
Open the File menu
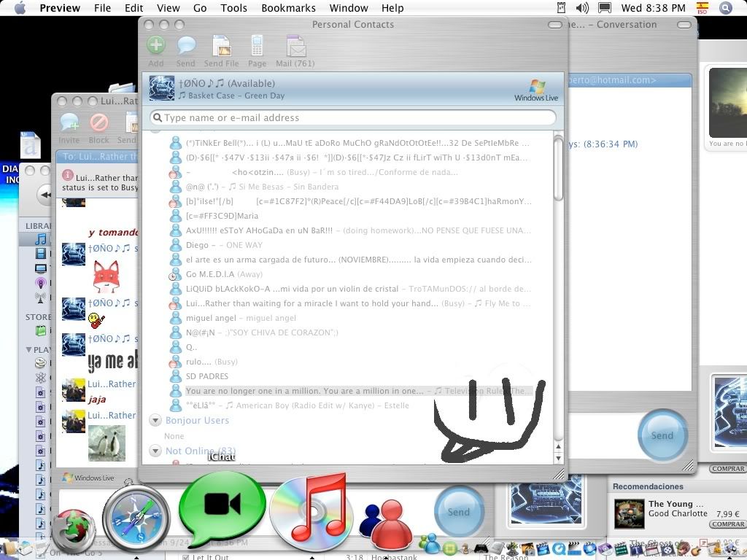click(102, 8)
